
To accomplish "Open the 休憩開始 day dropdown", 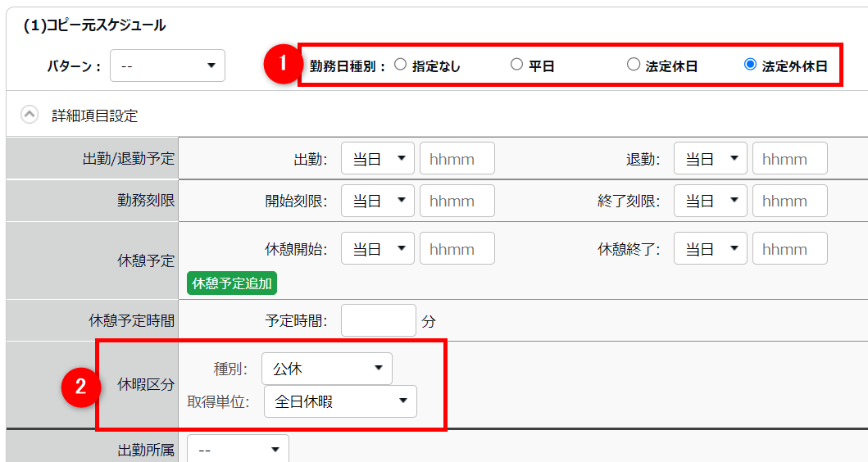I will pyautogui.click(x=378, y=248).
